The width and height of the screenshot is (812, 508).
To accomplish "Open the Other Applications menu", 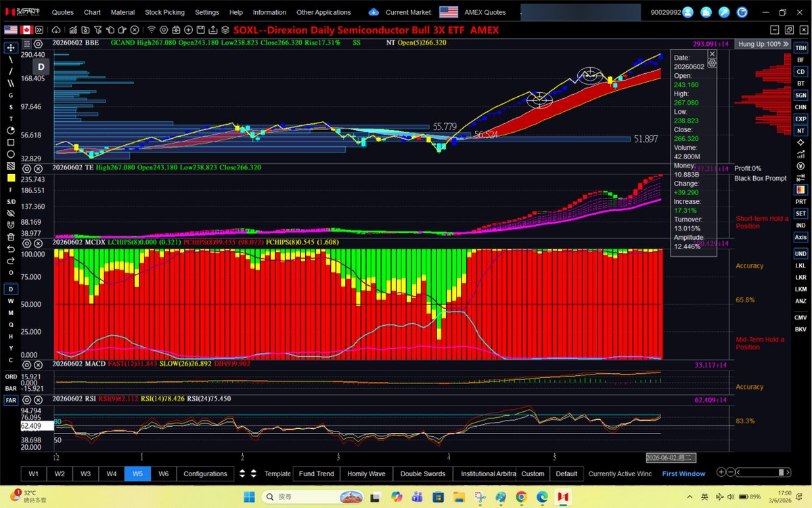I will [323, 12].
